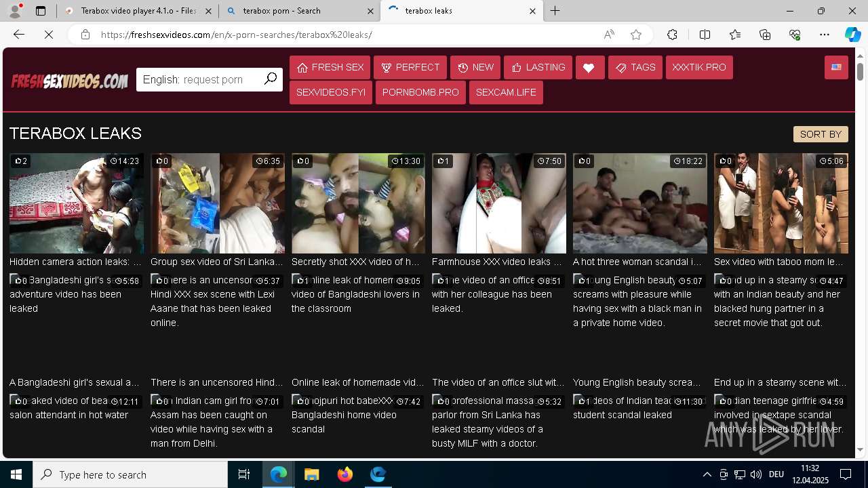Click the address bar URL
The width and height of the screenshot is (868, 488).
coord(236,35)
